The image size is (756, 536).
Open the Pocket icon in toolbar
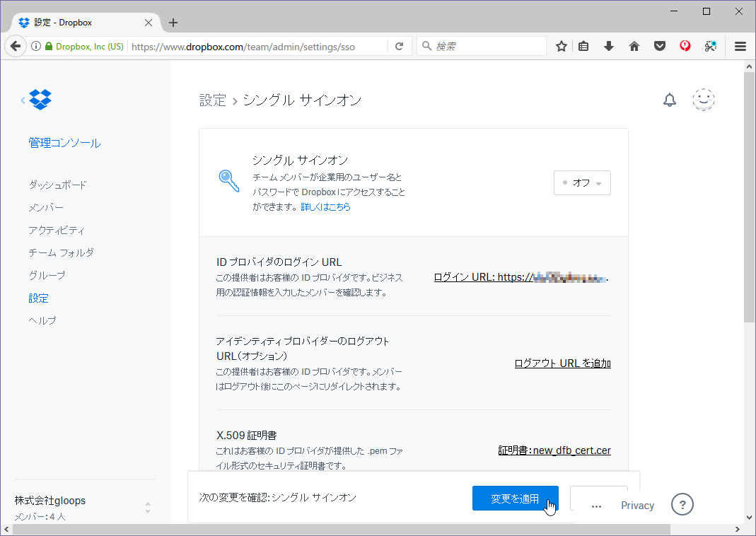pos(659,47)
